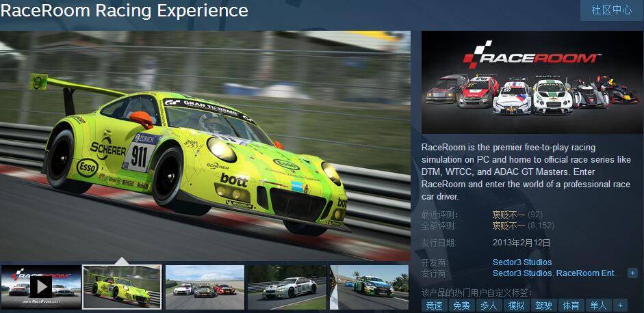Select the 模拟 simulation tag
This screenshot has height=313, width=644.
(516, 305)
